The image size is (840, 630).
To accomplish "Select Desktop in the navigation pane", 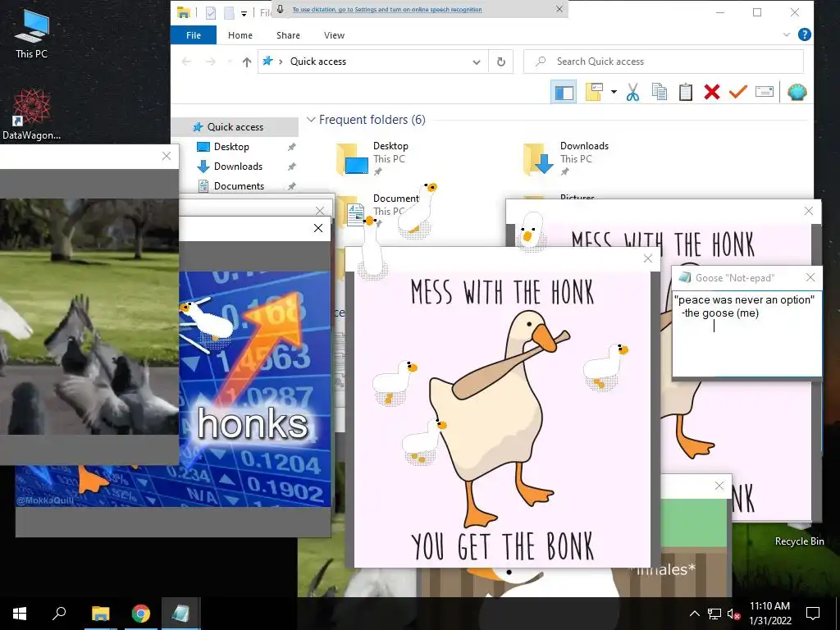I will pyautogui.click(x=231, y=147).
